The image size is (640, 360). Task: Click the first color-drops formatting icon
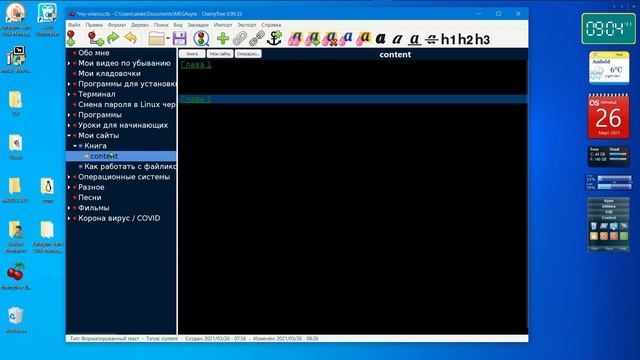pos(295,39)
